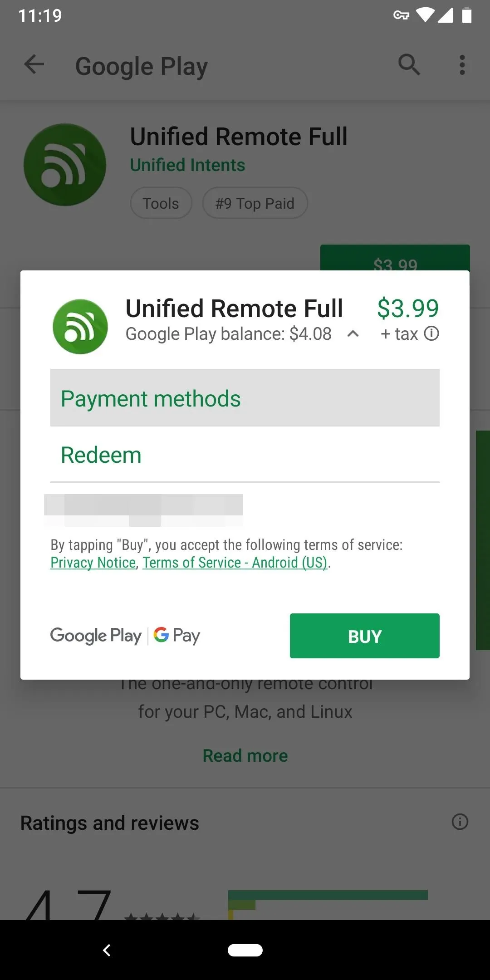Tap the tax info icon beside + tax
The height and width of the screenshot is (980, 490).
(x=431, y=333)
